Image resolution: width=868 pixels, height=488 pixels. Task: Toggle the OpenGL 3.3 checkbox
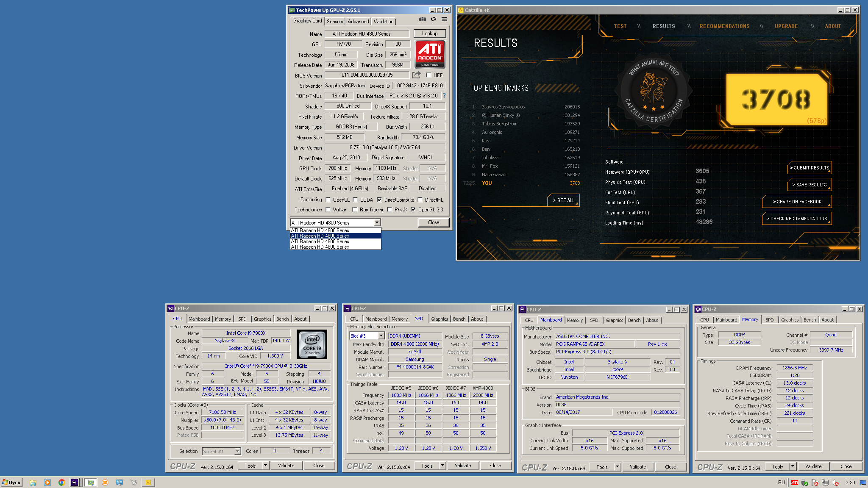click(x=413, y=210)
